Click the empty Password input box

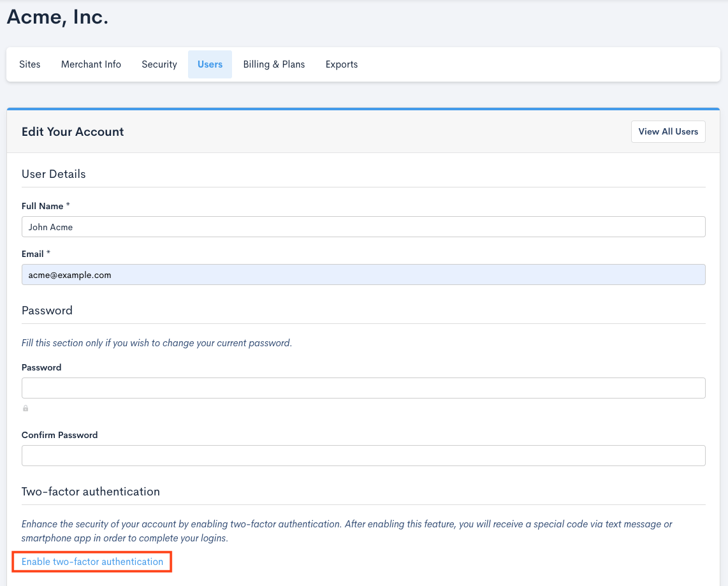tap(363, 388)
